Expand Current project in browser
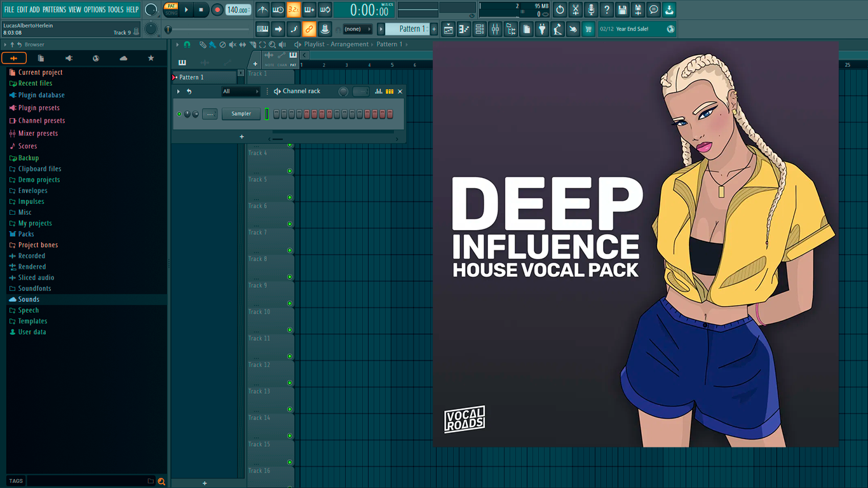The height and width of the screenshot is (488, 868). pos(40,72)
